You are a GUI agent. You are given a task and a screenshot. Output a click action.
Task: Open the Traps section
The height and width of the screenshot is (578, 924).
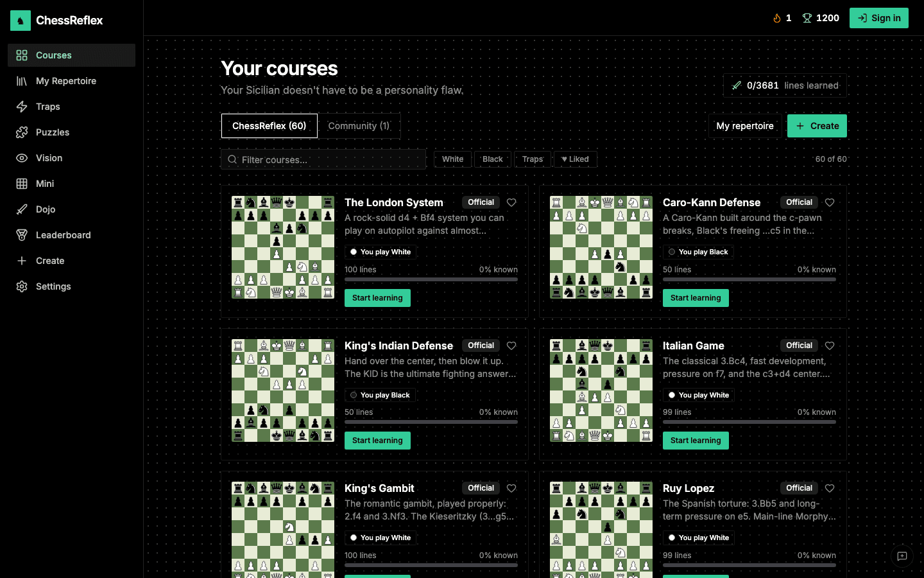pos(71,107)
